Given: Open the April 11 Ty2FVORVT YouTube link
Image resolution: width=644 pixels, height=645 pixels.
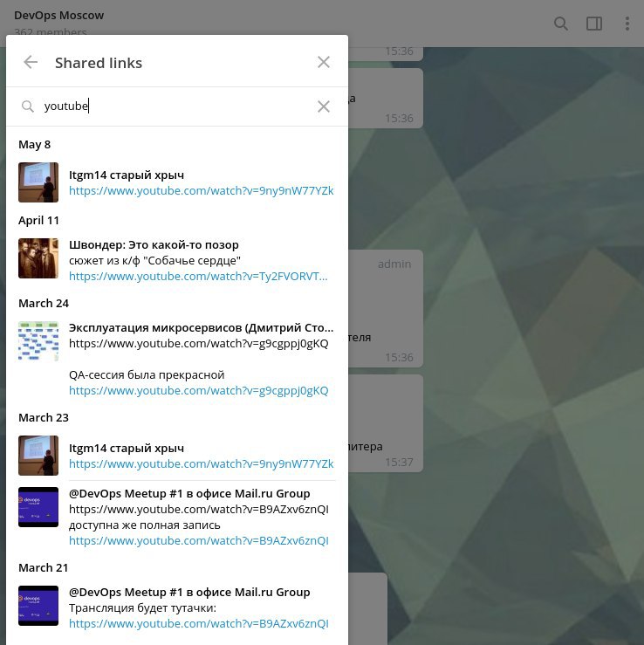Looking at the screenshot, I should 198,277.
